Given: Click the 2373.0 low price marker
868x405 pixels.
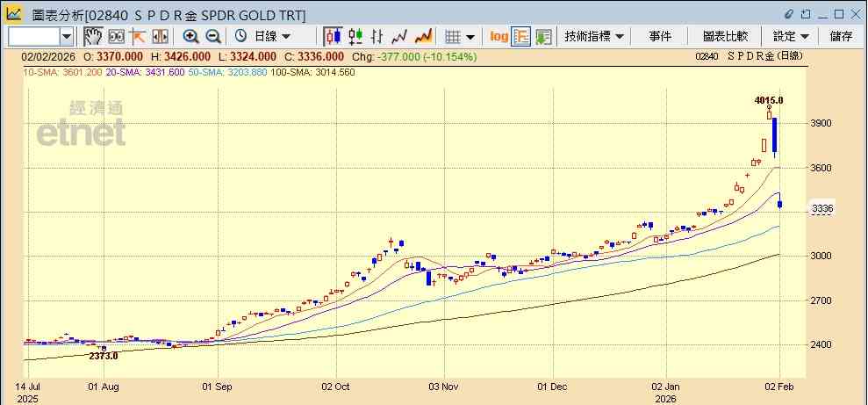Looking at the screenshot, I should (x=104, y=357).
